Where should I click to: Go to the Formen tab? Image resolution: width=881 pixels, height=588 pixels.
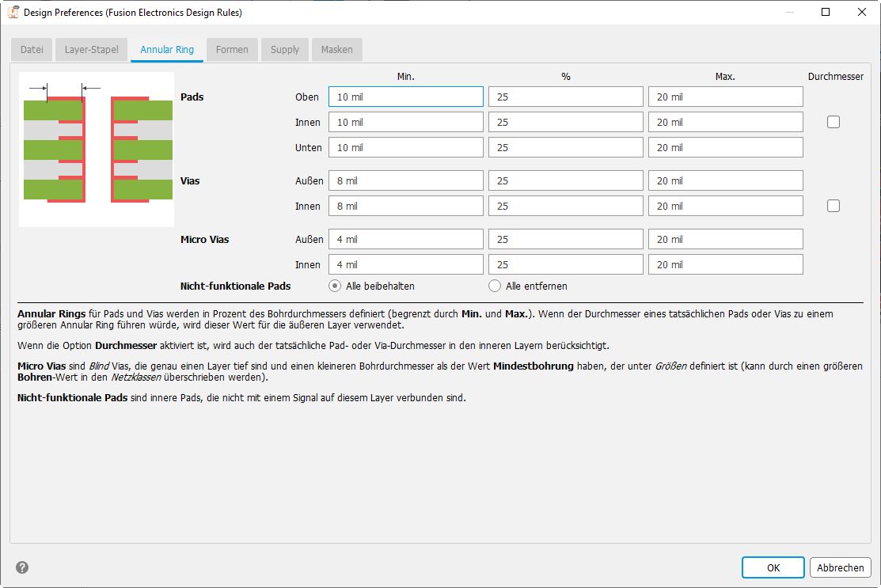(232, 49)
